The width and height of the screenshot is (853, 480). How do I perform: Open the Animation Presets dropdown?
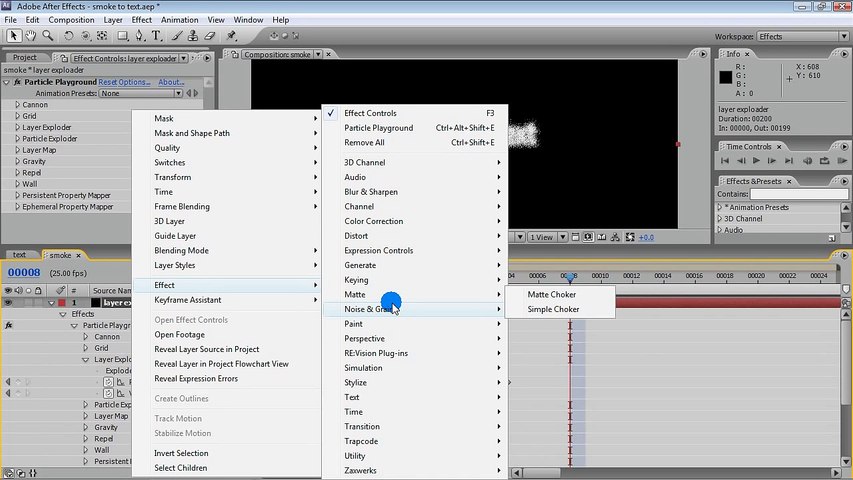(141, 94)
